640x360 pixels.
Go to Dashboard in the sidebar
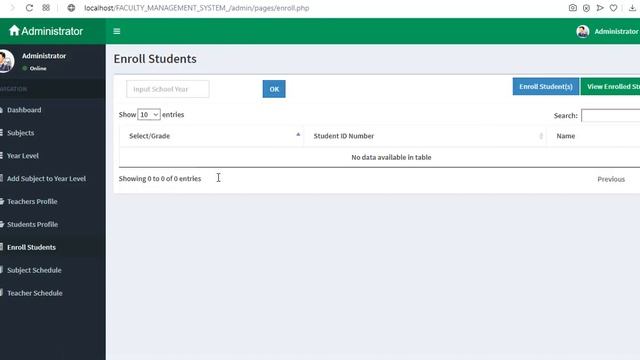[x=24, y=110]
